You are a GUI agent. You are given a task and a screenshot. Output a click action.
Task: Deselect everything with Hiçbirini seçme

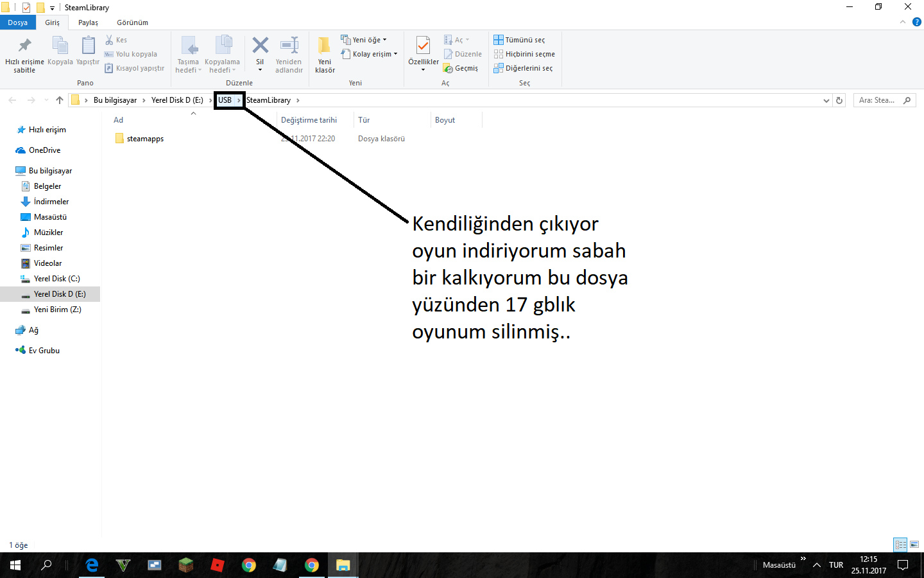[524, 54]
